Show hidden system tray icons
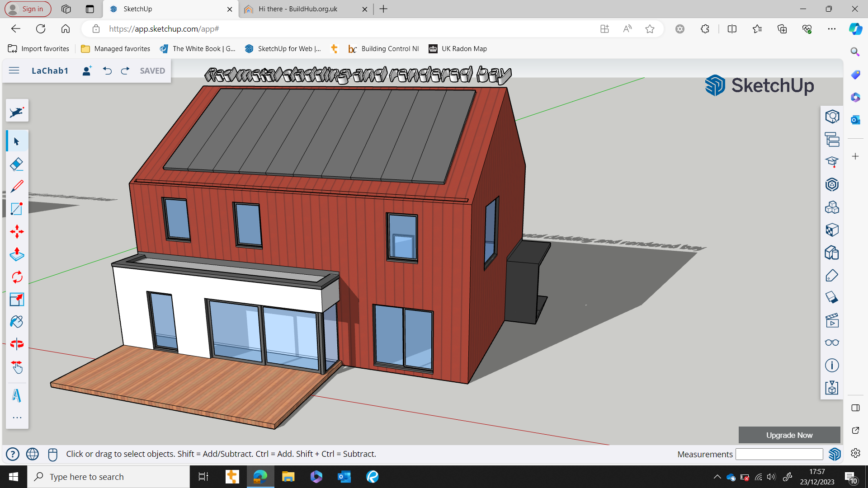This screenshot has height=488, width=868. pyautogui.click(x=717, y=477)
